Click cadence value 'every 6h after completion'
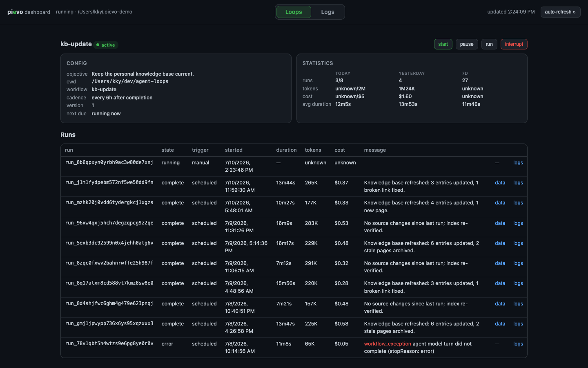 122,98
